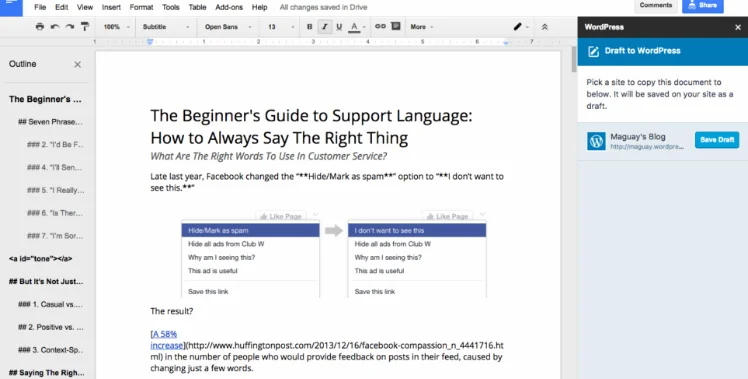Open the Zoom 100% dropdown
This screenshot has height=379, width=748.
116,27
